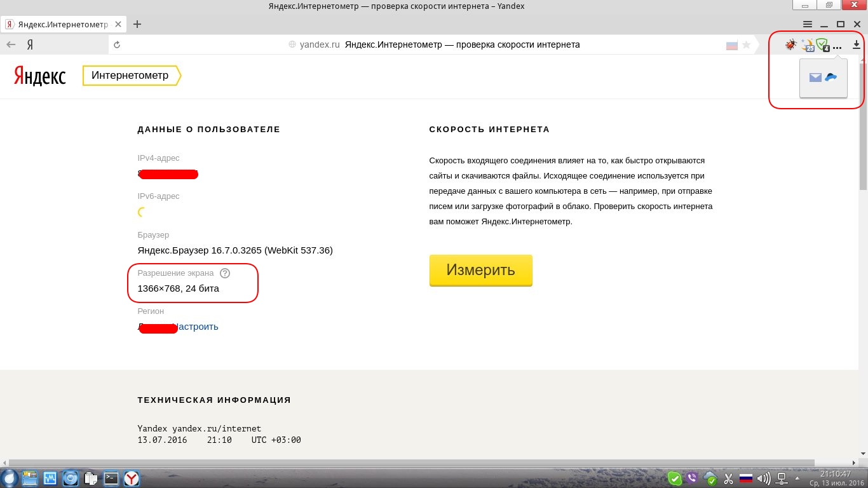Screen dimensions: 868x488
Task: Click the '13.07.2016 21:10 UTC +03:00' timestamp line
Action: [219, 440]
